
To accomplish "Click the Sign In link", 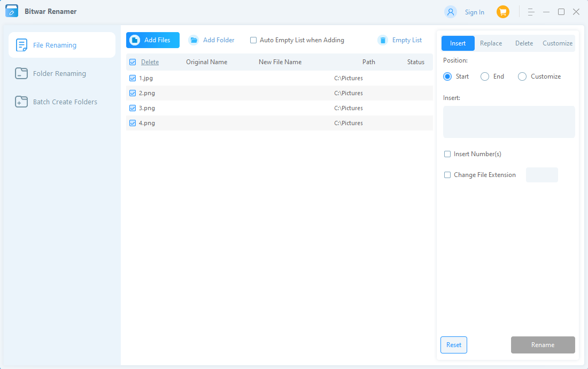I will [x=474, y=12].
